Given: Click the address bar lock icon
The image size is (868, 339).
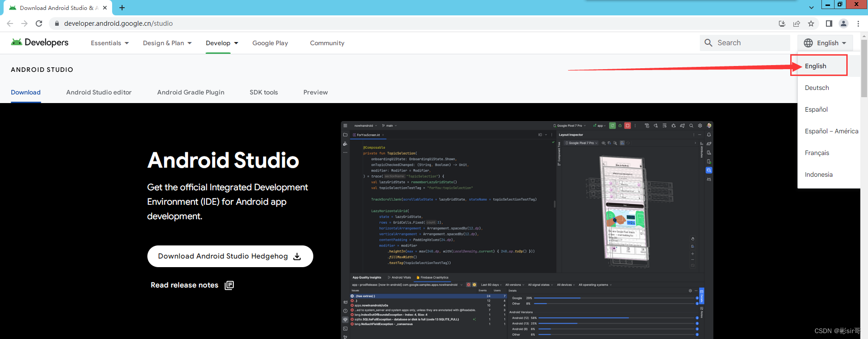Looking at the screenshot, I should [x=57, y=24].
